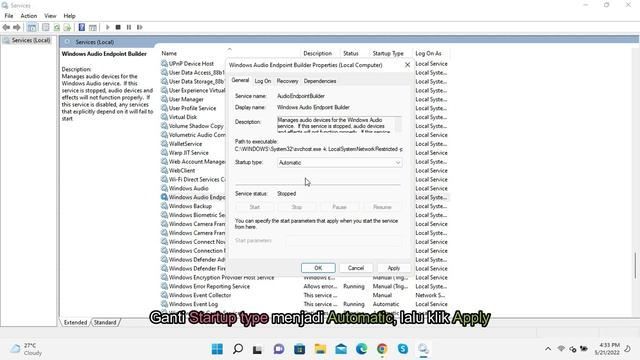This screenshot has height=360, width=640.
Task: Click the Start parameters input field
Action: (x=344, y=241)
